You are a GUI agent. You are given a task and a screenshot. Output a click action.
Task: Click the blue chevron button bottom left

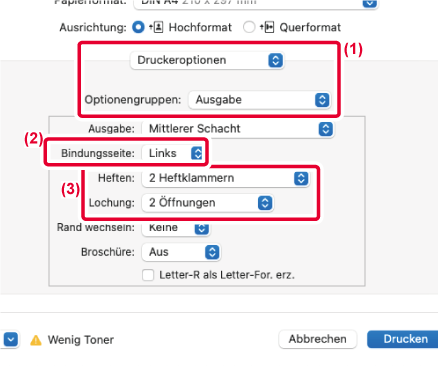(x=11, y=340)
